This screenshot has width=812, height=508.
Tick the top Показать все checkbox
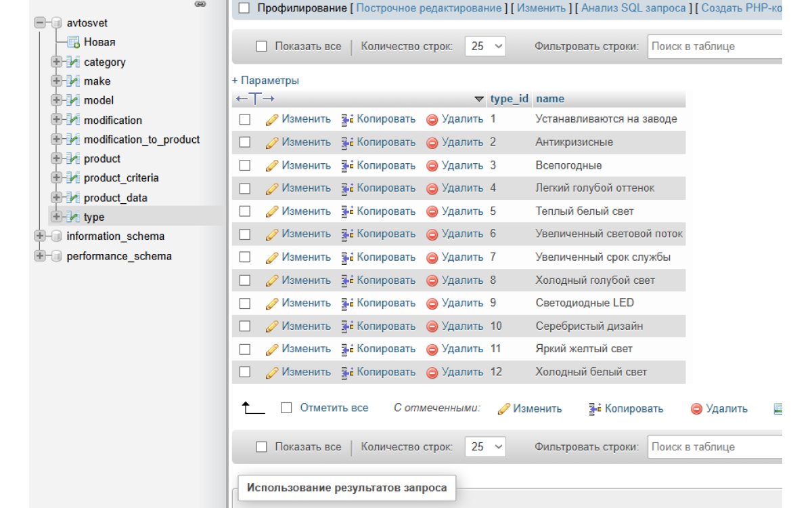coord(261,47)
